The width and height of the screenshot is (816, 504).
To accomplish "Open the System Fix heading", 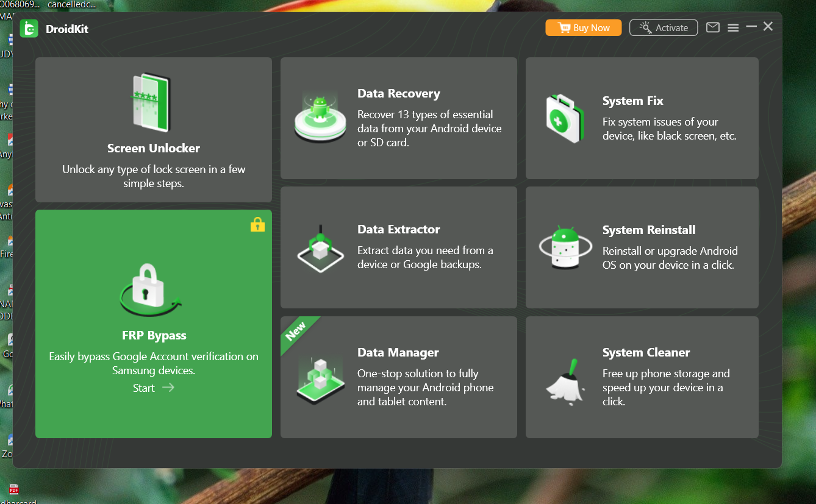I will click(633, 101).
